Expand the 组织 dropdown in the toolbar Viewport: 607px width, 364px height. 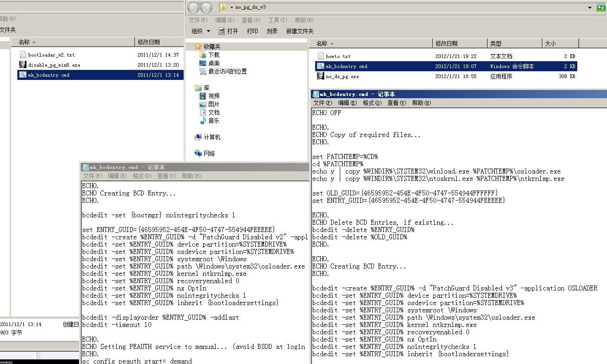pyautogui.click(x=201, y=31)
